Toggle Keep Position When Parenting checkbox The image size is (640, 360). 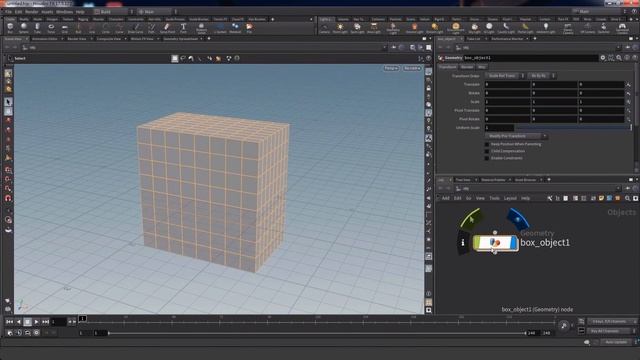pos(487,144)
